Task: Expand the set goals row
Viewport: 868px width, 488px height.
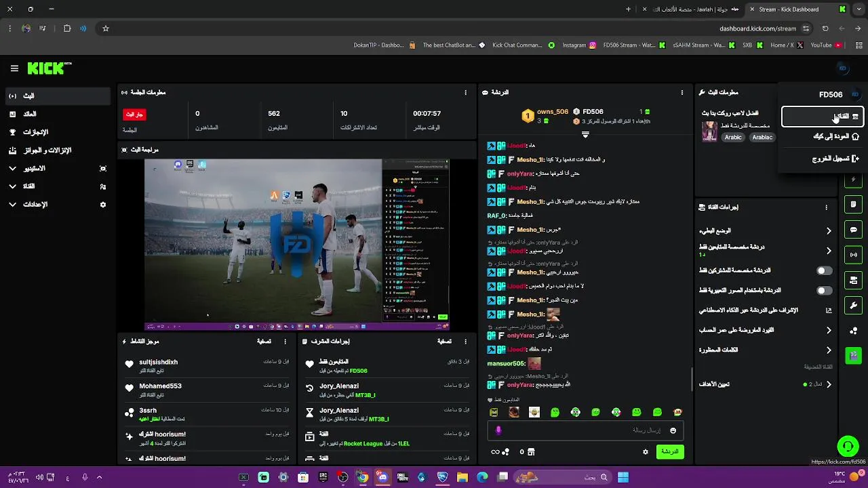Action: pyautogui.click(x=765, y=384)
